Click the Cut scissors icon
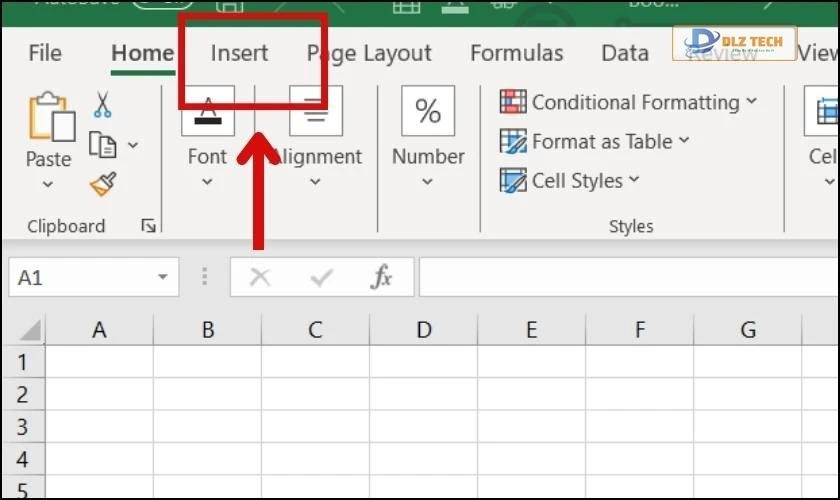The height and width of the screenshot is (500, 840). pos(102,104)
